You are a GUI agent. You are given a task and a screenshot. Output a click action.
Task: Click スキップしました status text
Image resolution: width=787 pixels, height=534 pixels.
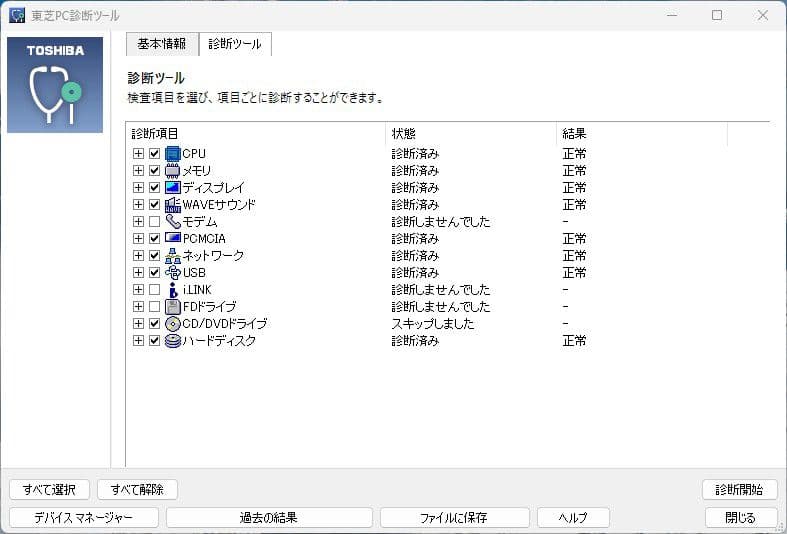click(433, 324)
